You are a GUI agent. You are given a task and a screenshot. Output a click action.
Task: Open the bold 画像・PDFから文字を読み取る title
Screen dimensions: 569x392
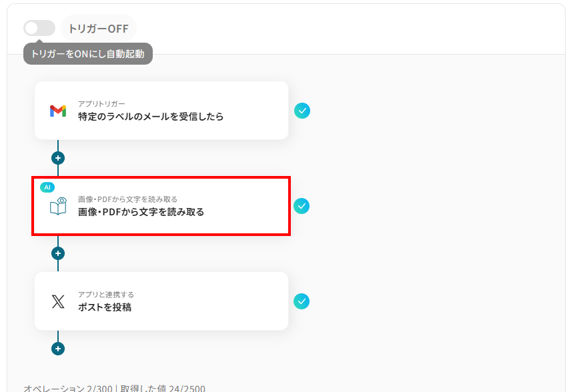click(x=141, y=212)
